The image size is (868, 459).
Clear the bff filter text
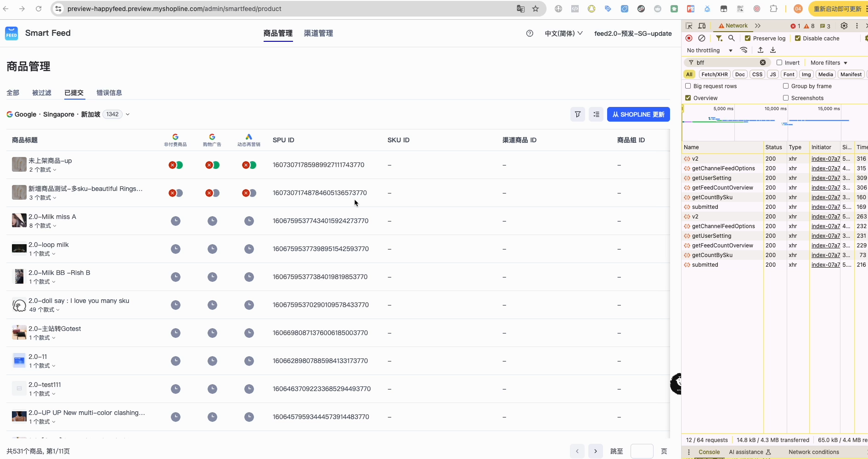coord(763,62)
